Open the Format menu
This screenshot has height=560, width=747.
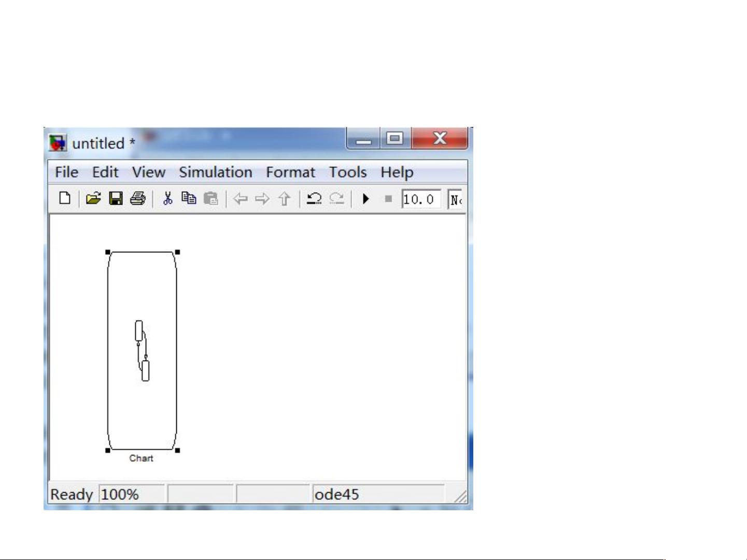290,172
